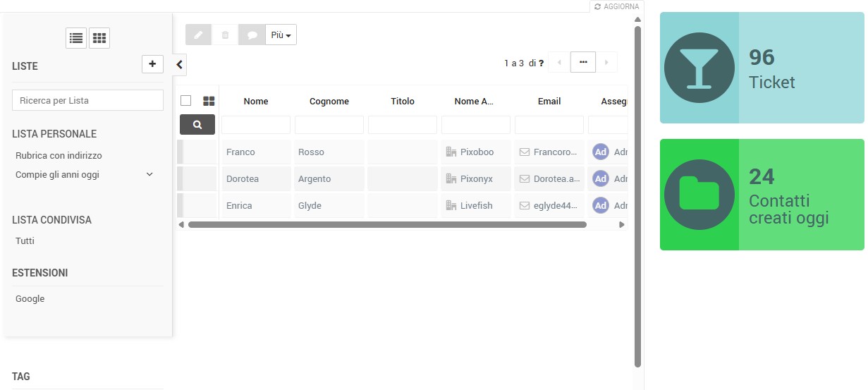The height and width of the screenshot is (390, 868).
Task: Select the Tutti shared list
Action: (25, 241)
